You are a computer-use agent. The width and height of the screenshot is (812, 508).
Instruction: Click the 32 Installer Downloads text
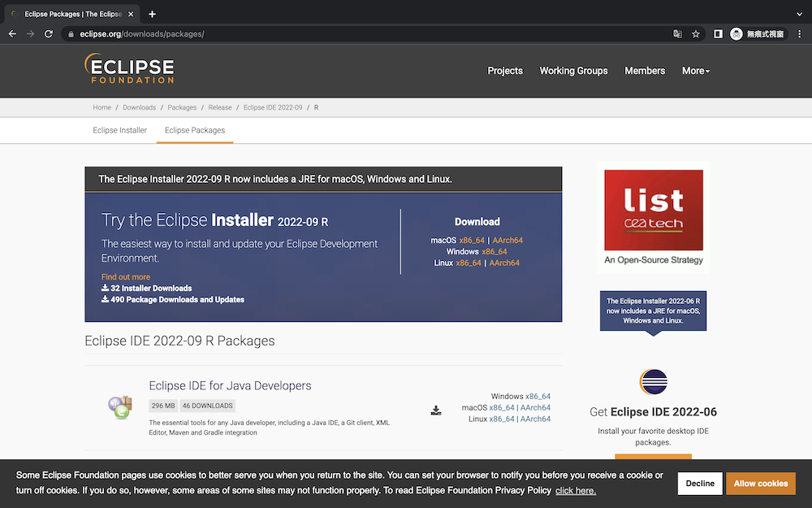tap(146, 289)
